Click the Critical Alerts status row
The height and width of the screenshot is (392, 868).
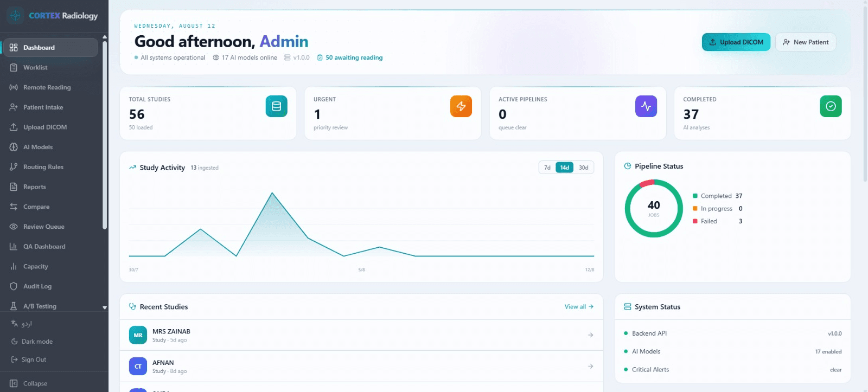732,370
